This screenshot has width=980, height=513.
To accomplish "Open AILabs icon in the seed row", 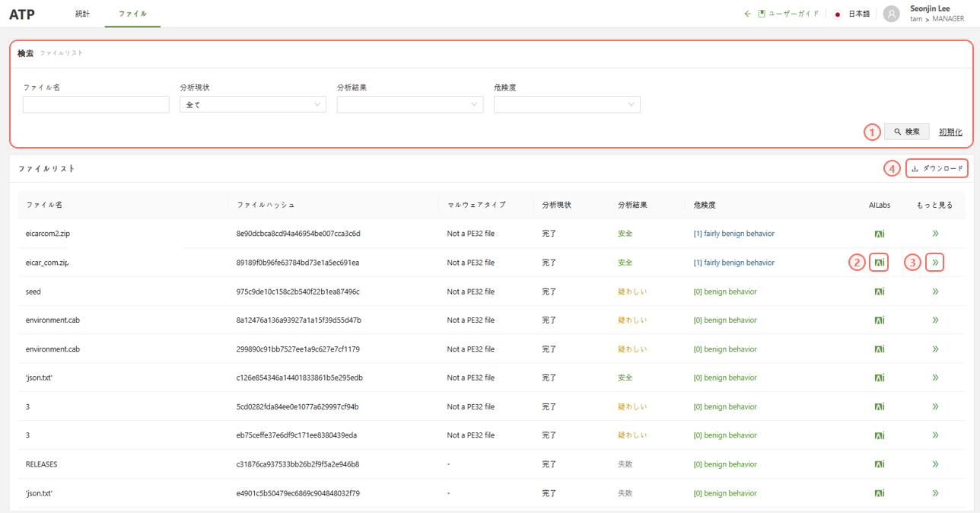I will click(x=879, y=292).
